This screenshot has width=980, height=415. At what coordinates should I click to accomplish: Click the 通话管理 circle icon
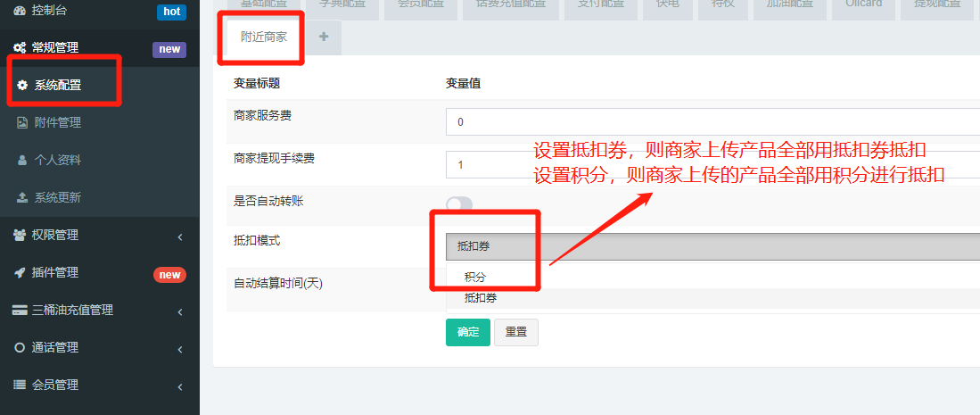point(20,348)
